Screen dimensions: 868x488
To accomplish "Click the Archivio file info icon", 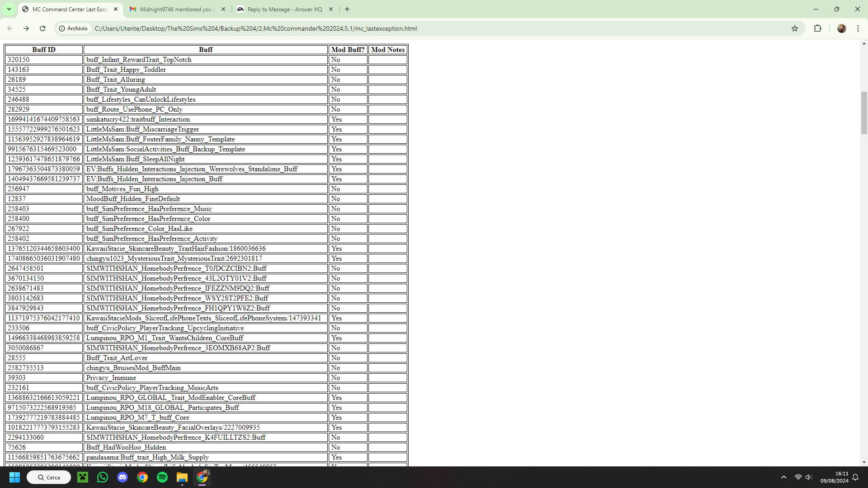I will pos(62,28).
